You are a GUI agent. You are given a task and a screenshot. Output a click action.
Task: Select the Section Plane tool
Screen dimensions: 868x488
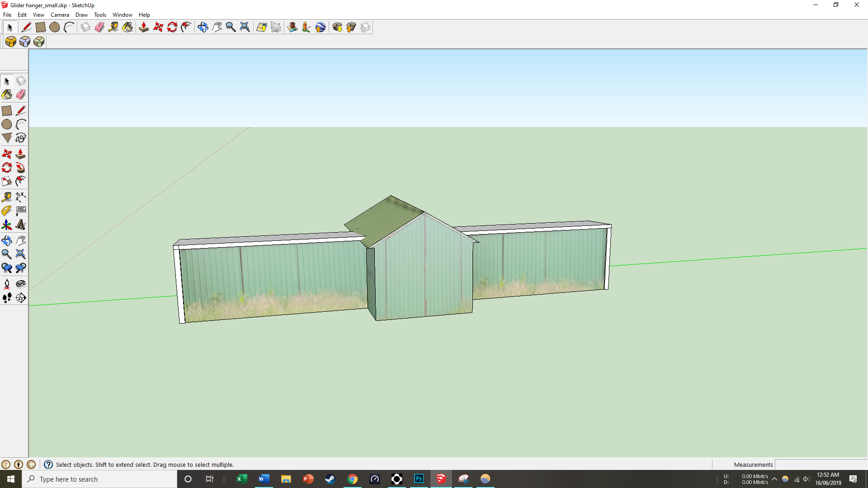(21, 298)
